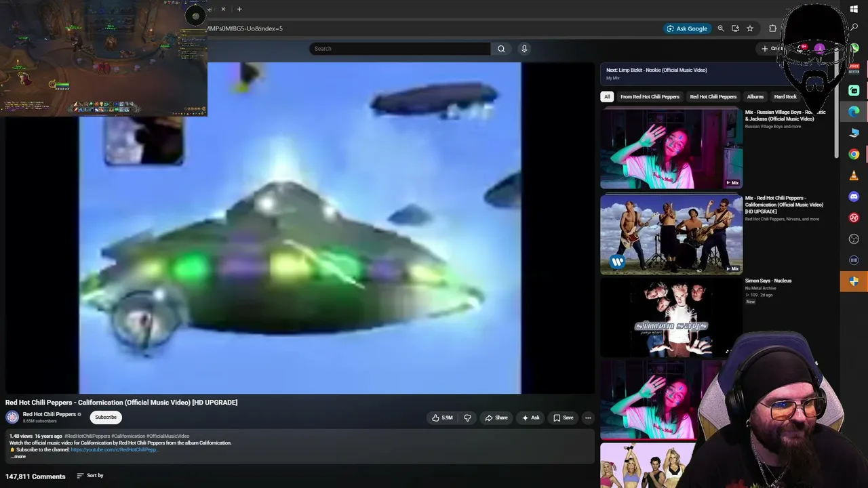This screenshot has height=488, width=868.
Task: Like the Californication video
Action: coord(442,418)
